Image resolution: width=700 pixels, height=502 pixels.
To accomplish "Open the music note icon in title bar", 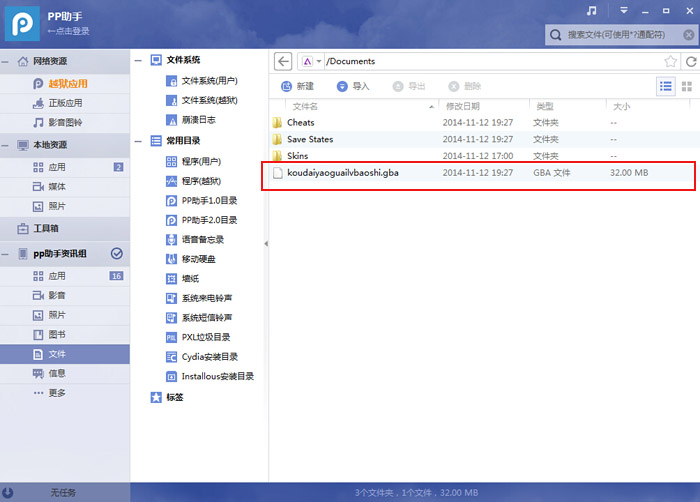I will [x=592, y=11].
